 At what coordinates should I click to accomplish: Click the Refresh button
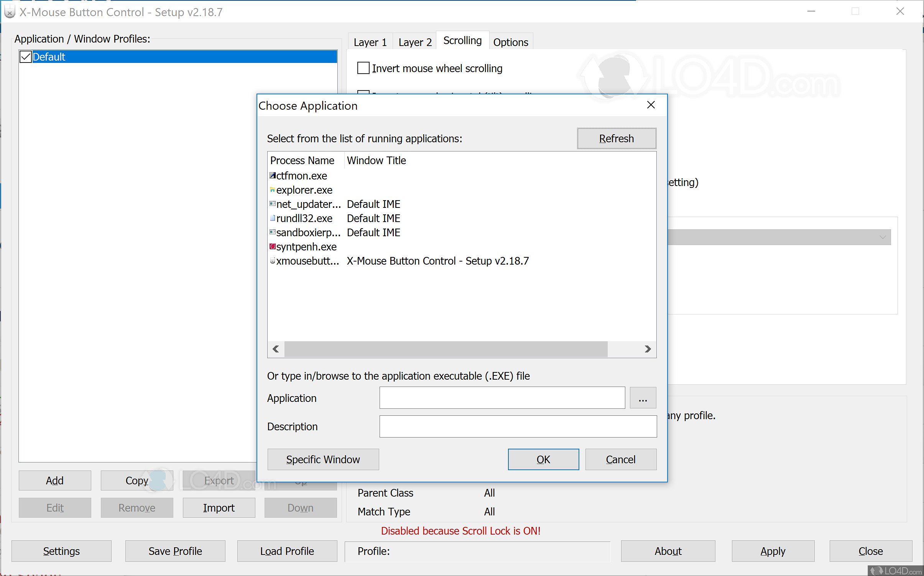coord(616,138)
